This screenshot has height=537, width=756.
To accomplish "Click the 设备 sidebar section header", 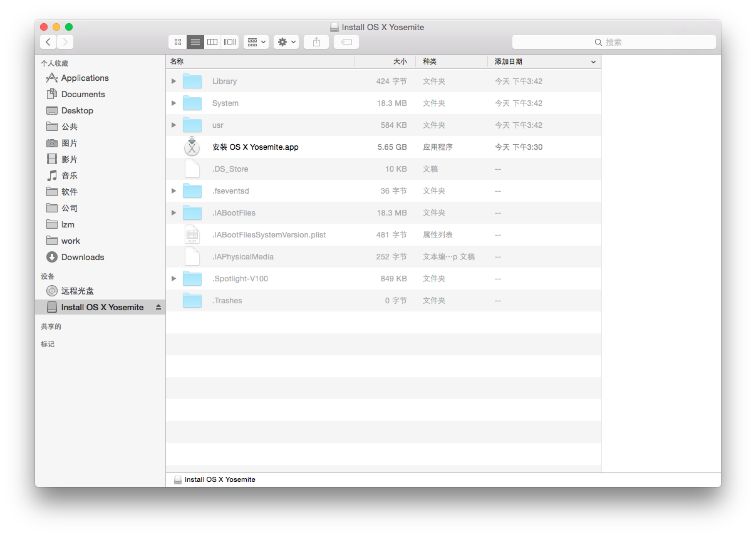I will pyautogui.click(x=48, y=276).
